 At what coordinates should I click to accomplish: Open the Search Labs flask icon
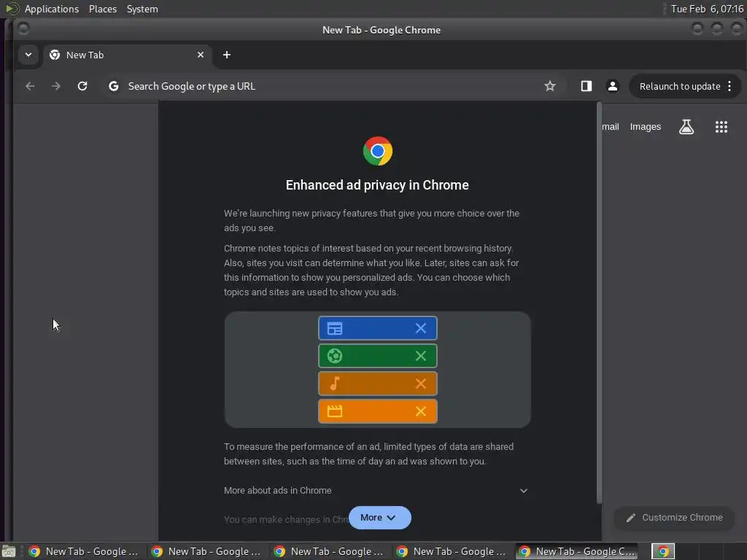point(686,127)
